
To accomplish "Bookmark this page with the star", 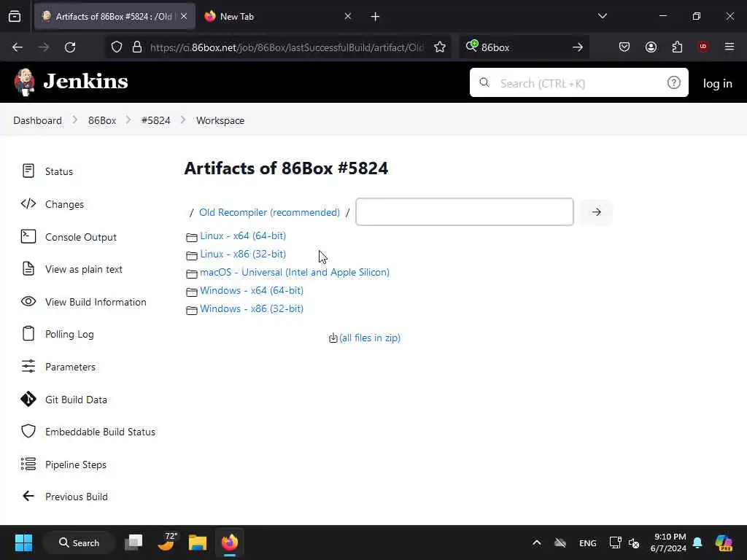I will (x=440, y=47).
